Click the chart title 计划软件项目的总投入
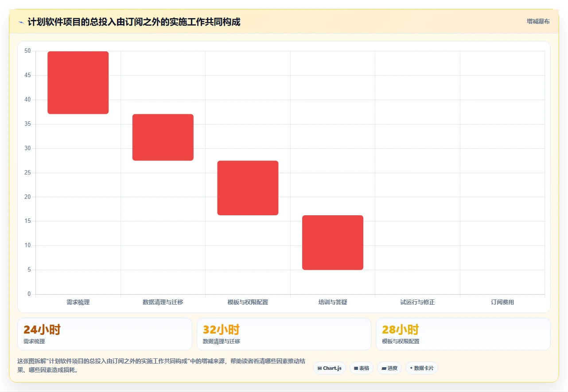Image resolution: width=568 pixels, height=392 pixels. coord(134,22)
